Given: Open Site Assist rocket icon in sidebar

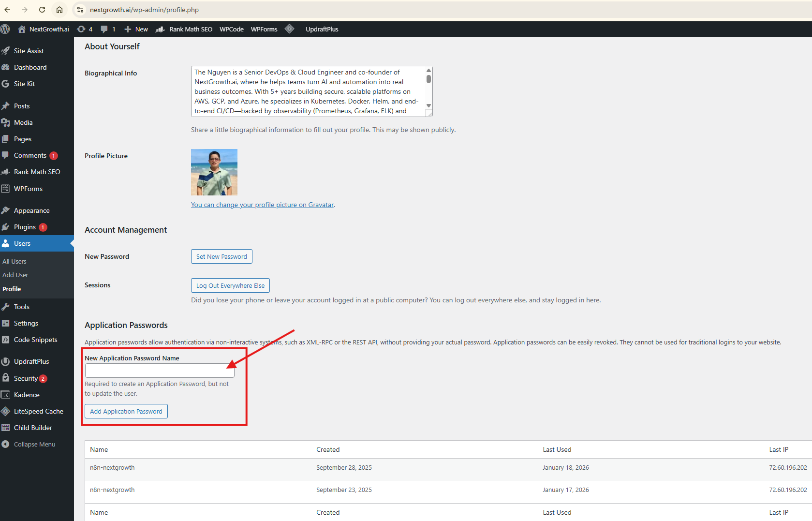Looking at the screenshot, I should click(6, 51).
